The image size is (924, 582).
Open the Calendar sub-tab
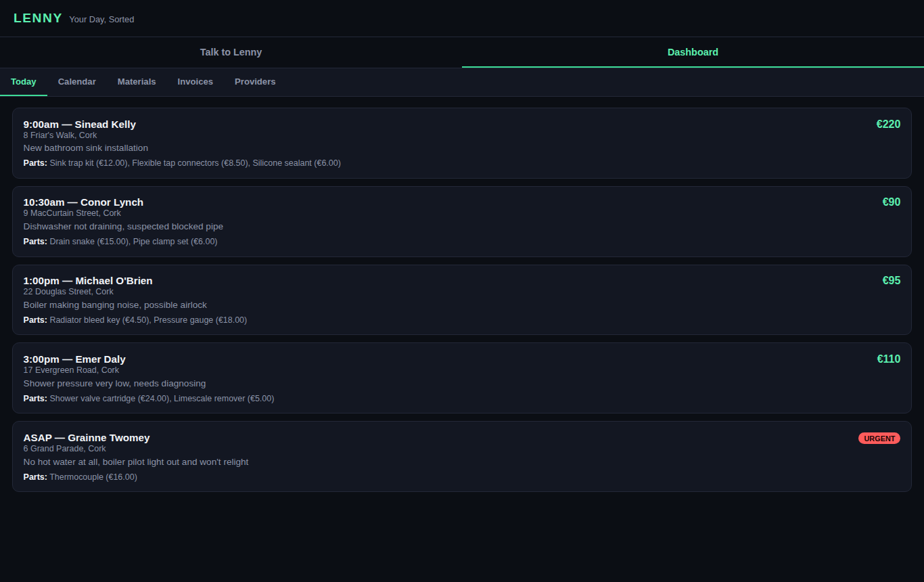(x=77, y=82)
